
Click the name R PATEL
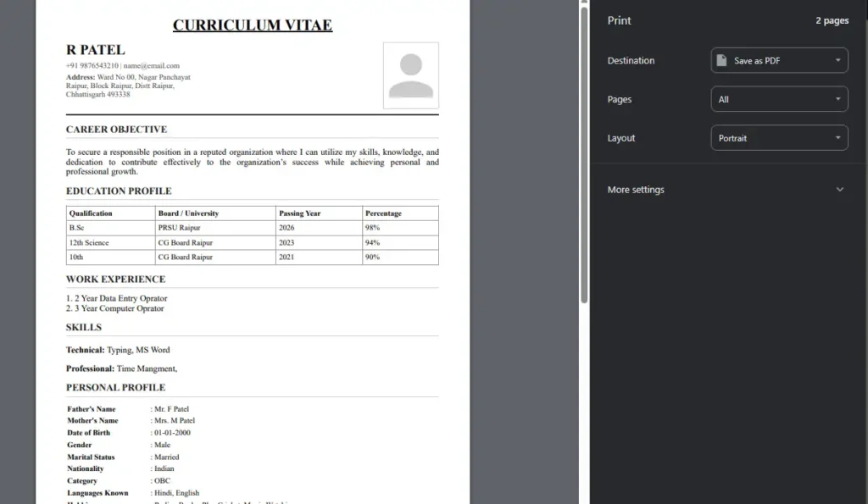95,50
